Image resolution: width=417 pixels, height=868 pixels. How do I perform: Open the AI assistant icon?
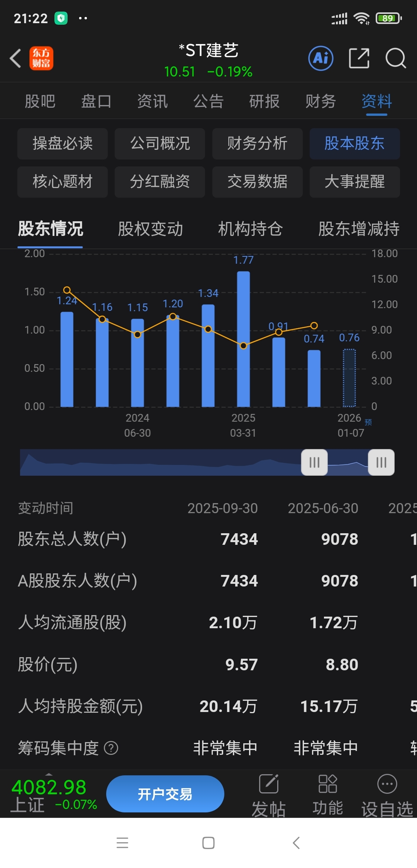point(321,58)
